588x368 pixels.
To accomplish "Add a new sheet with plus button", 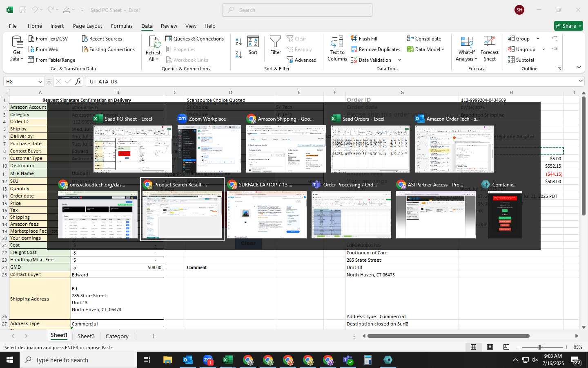I will (154, 336).
